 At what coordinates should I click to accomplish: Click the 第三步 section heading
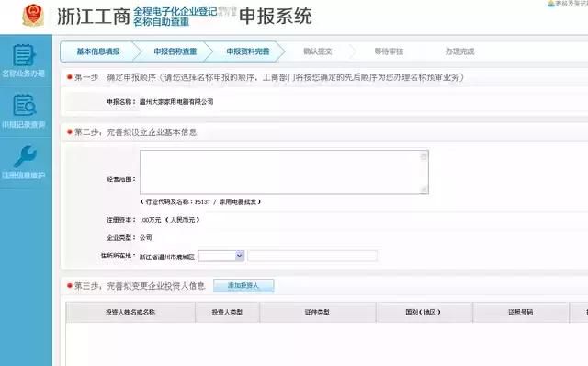tap(140, 286)
